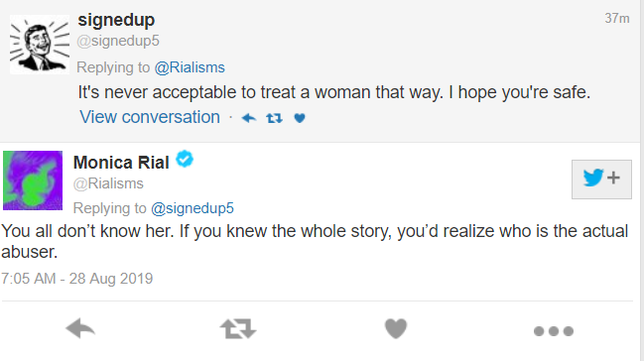Like Monica Rial's tweet with the large heart
The image size is (644, 361).
tap(396, 329)
